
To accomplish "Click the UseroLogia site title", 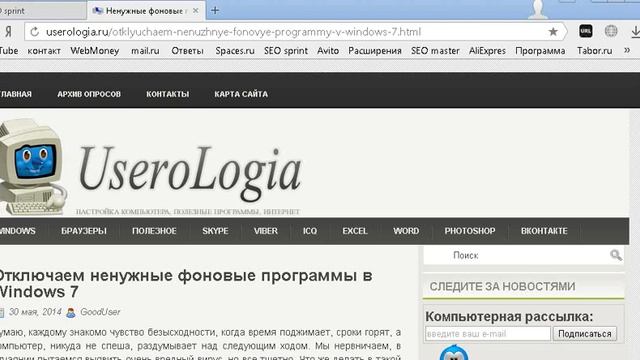I will (x=190, y=173).
